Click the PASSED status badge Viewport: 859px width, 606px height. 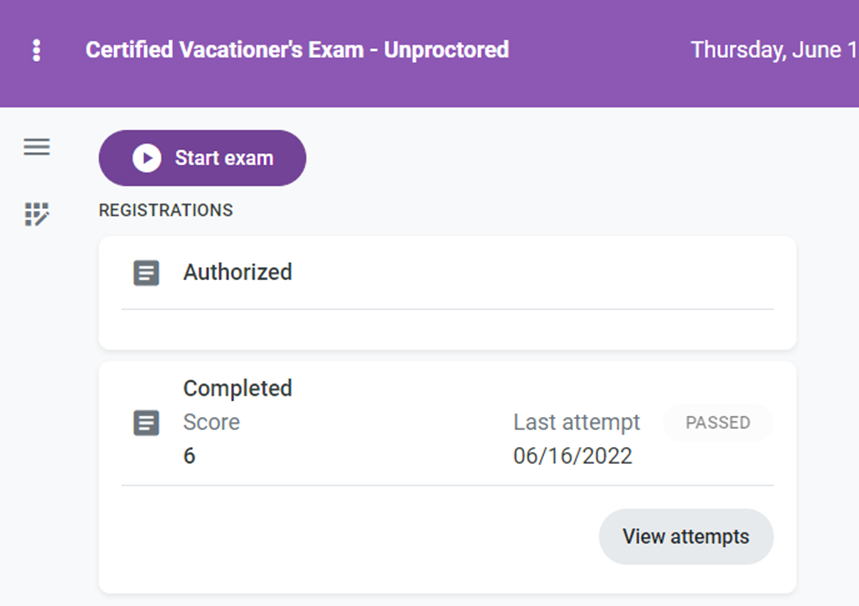(x=718, y=422)
